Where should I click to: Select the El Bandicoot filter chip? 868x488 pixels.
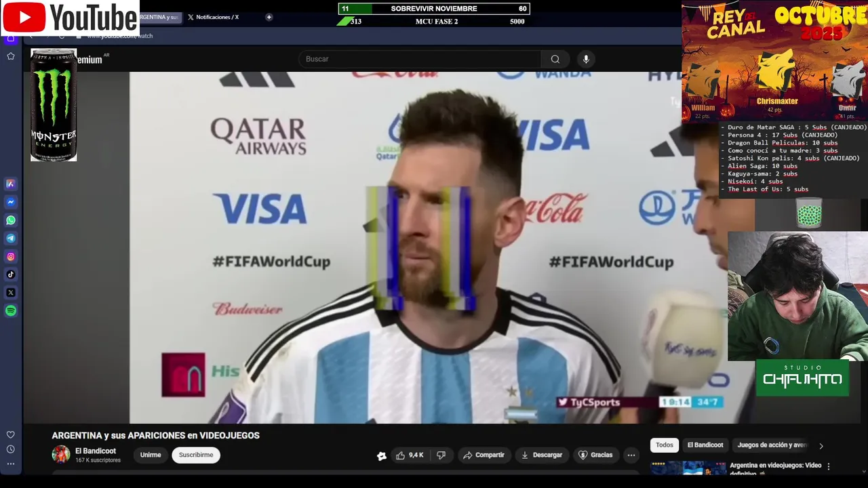(x=705, y=445)
